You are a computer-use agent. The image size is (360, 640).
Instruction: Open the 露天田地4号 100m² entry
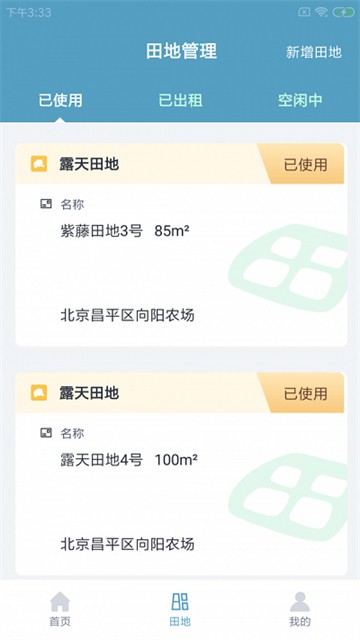pyautogui.click(x=129, y=460)
